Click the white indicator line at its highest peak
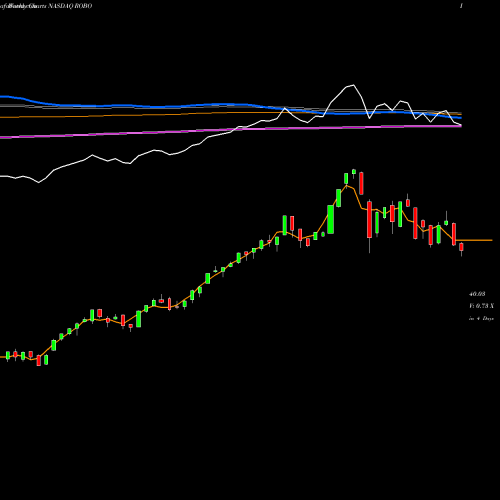The image size is (500, 500). (x=353, y=85)
